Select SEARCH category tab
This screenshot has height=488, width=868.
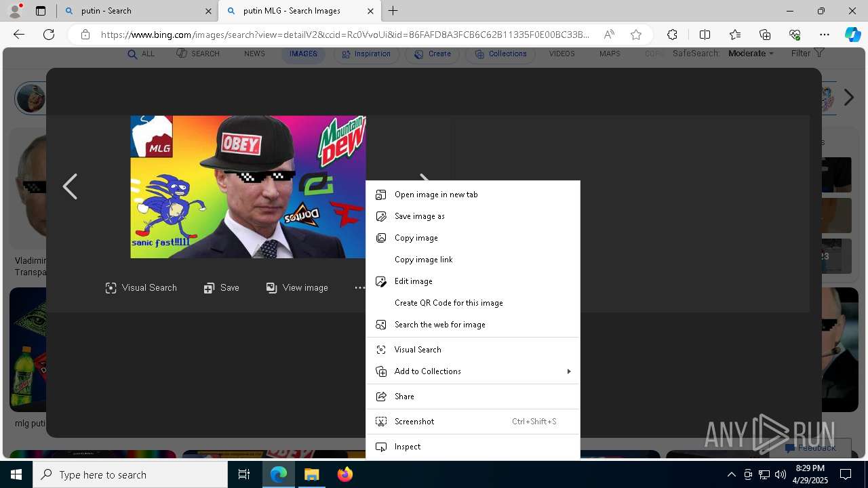pyautogui.click(x=198, y=54)
